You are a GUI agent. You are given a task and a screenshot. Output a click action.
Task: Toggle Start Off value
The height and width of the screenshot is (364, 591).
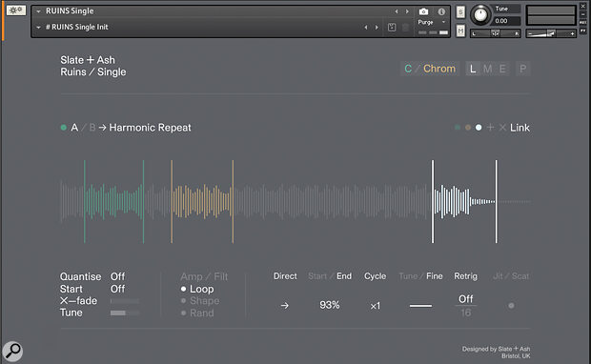(x=117, y=289)
